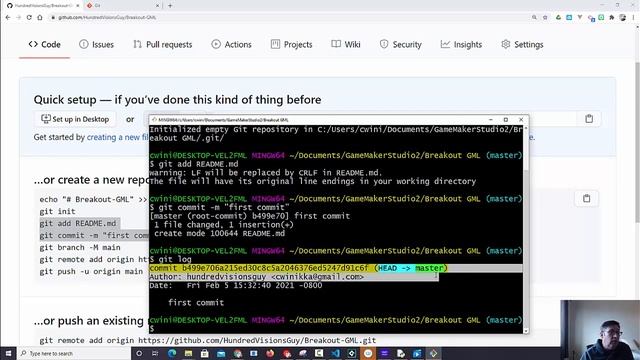Image resolution: width=640 pixels, height=360 pixels.
Task: Copy the new repository commands via clipboard icon
Action: (587, 198)
